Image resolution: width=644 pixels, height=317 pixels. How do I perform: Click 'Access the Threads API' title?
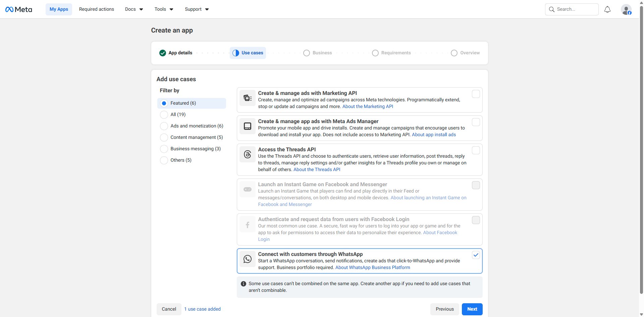(x=287, y=150)
